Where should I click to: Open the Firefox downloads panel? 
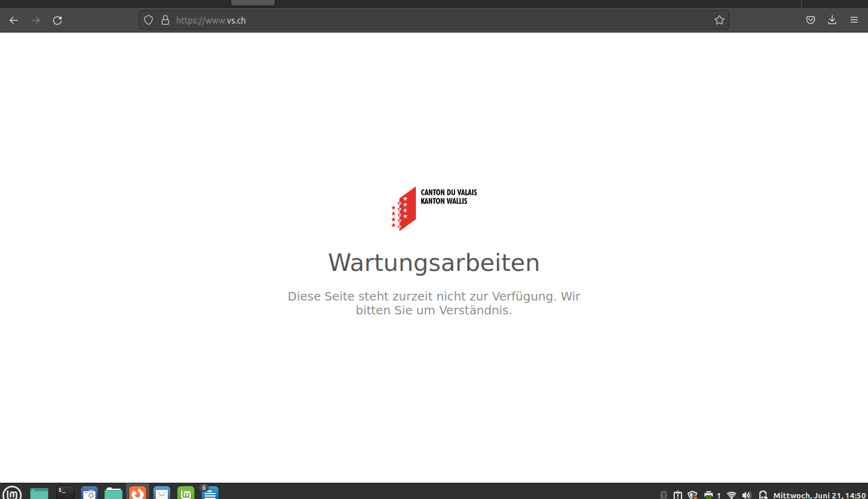pos(832,20)
